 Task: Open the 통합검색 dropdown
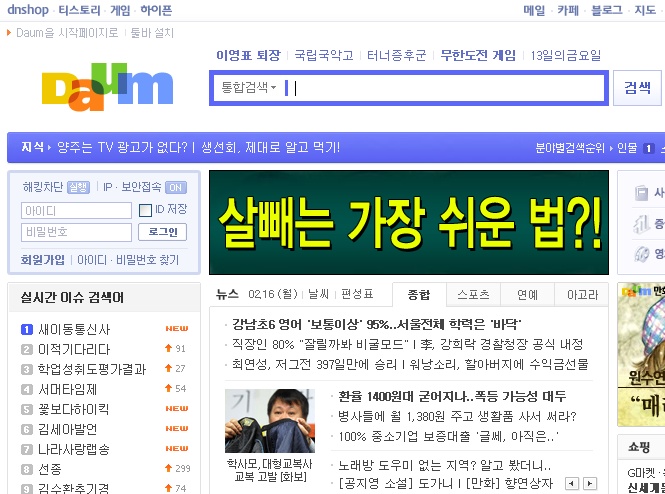coord(249,87)
